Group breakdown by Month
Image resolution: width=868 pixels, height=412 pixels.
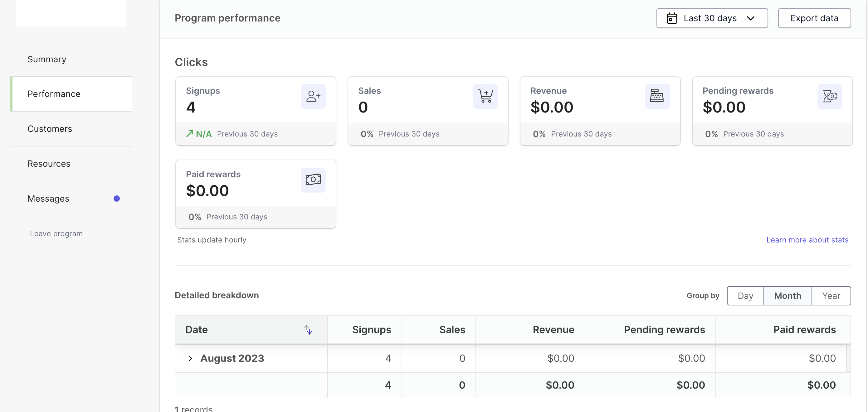(x=788, y=295)
